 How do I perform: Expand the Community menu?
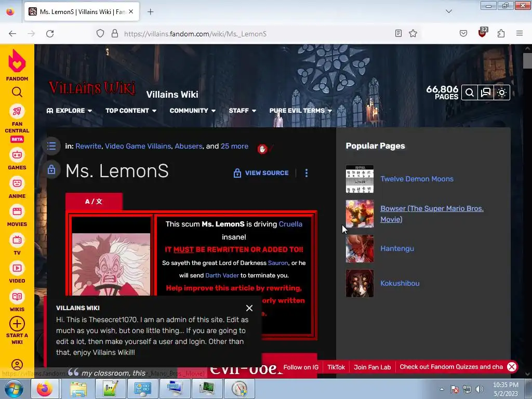192,111
